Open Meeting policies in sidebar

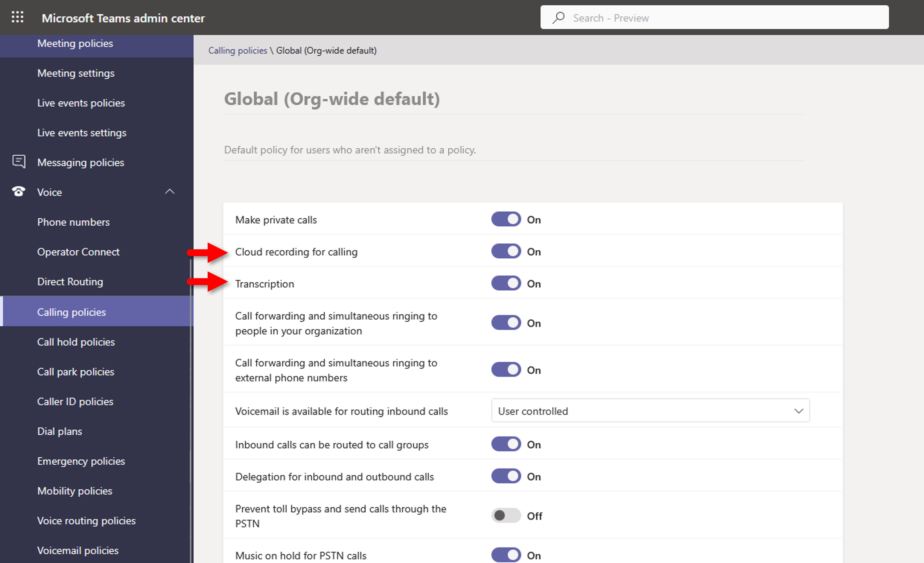[x=75, y=43]
